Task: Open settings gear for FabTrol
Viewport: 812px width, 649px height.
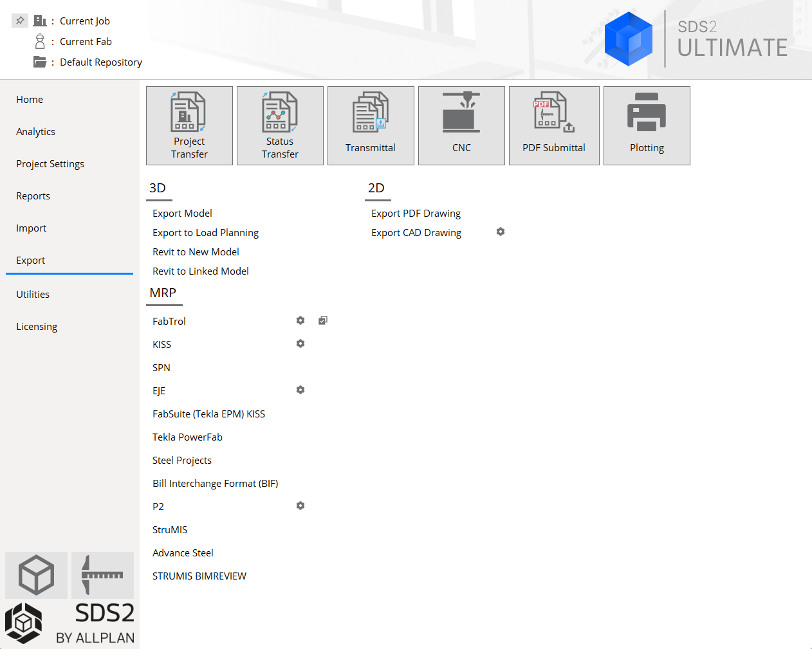Action: pos(300,320)
